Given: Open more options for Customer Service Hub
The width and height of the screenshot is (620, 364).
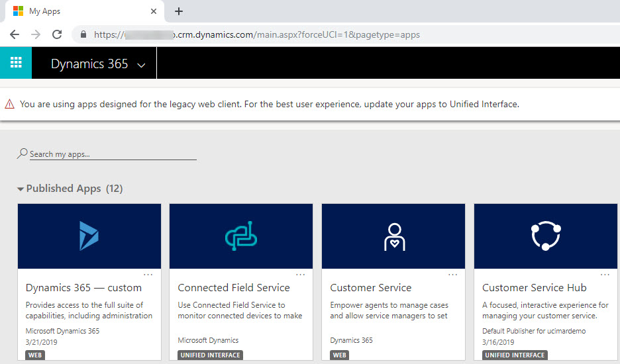Looking at the screenshot, I should click(605, 274).
